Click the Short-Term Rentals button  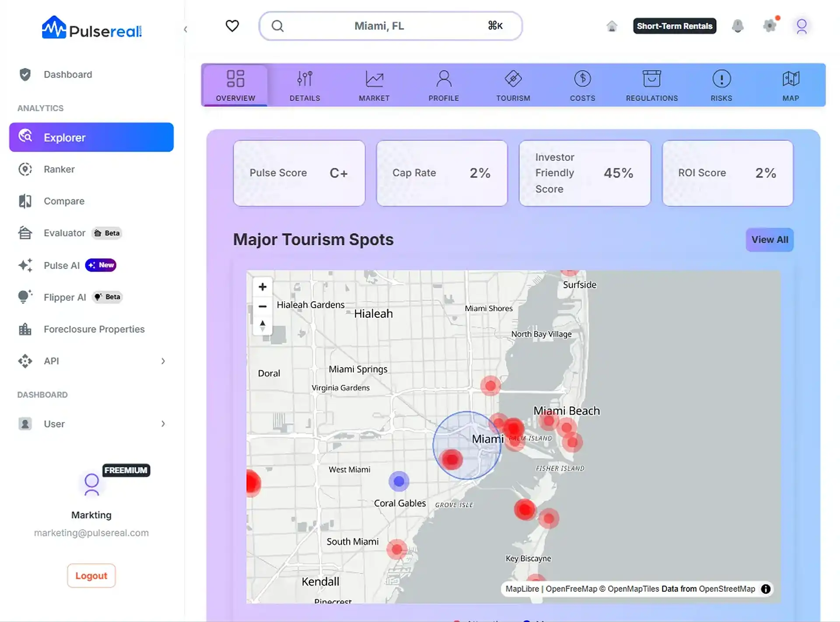point(674,26)
